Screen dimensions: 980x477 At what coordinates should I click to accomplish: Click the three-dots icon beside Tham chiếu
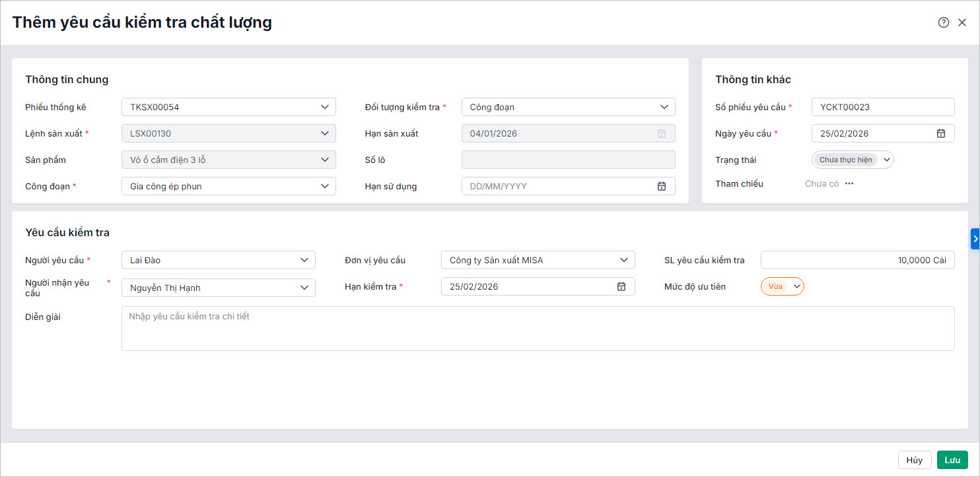[849, 184]
